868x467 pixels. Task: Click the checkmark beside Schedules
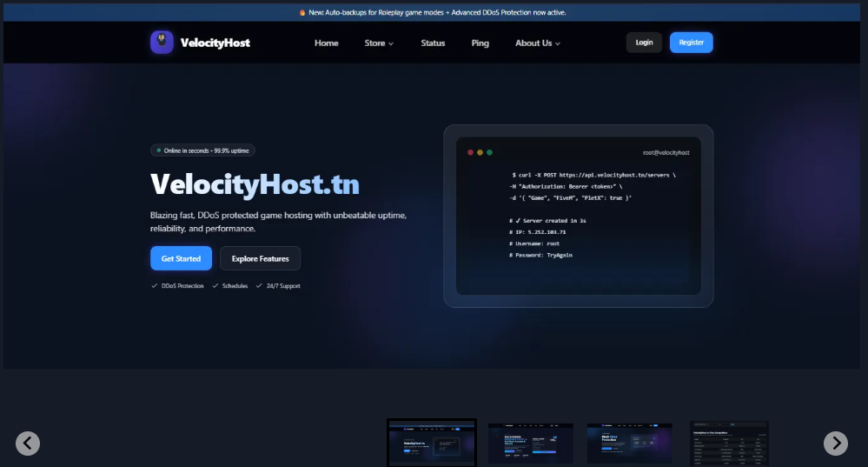click(215, 286)
